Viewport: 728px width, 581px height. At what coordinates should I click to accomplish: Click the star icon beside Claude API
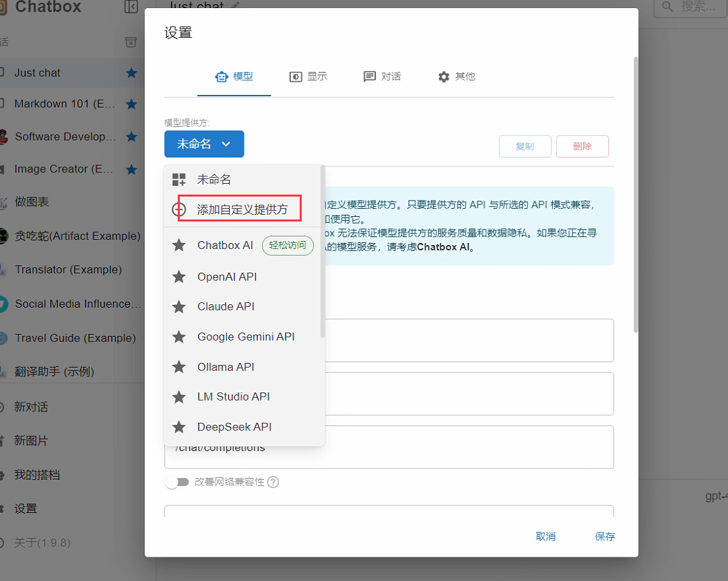178,306
